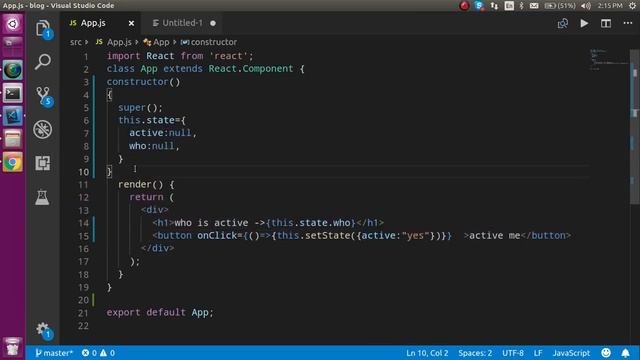Click Ln 10, Col 2 status entry
Image resolution: width=640 pixels, height=360 pixels.
pyautogui.click(x=427, y=353)
